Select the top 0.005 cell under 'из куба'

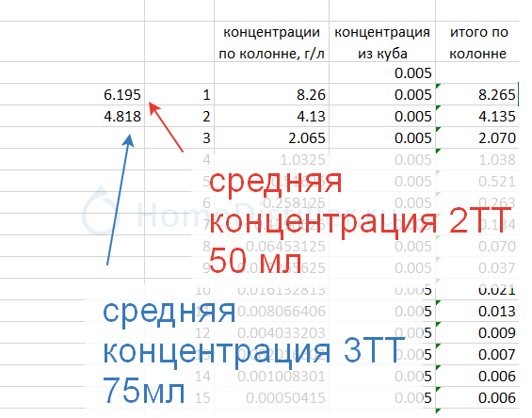pyautogui.click(x=382, y=72)
